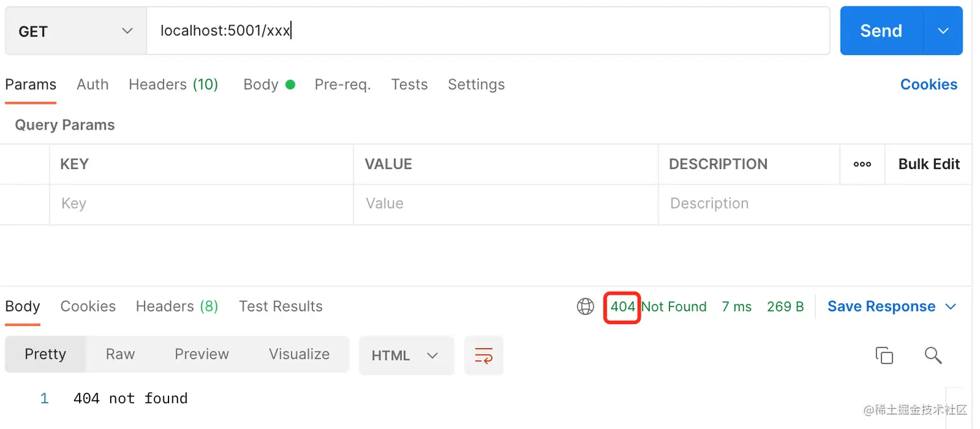The width and height of the screenshot is (980, 429).
Task: Open the Cookies link
Action: click(x=928, y=85)
